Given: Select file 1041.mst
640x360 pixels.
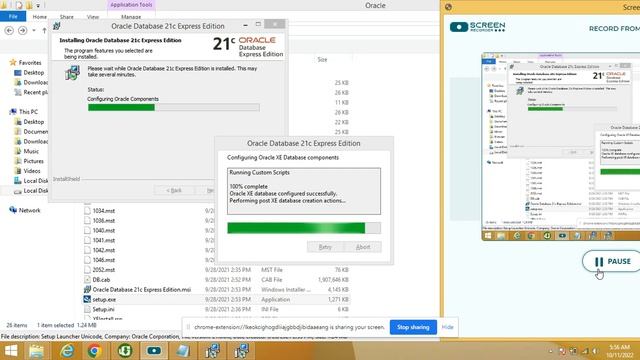Looking at the screenshot, I should 104,240.
